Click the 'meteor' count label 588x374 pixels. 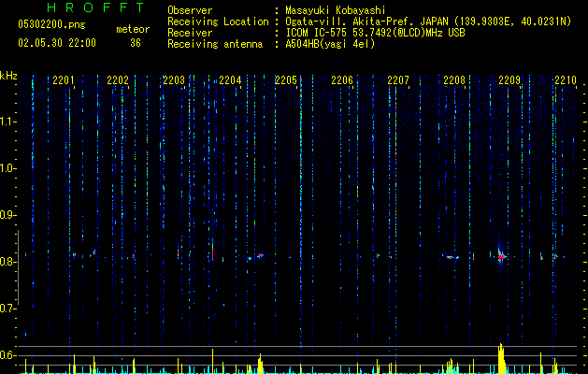(133, 29)
